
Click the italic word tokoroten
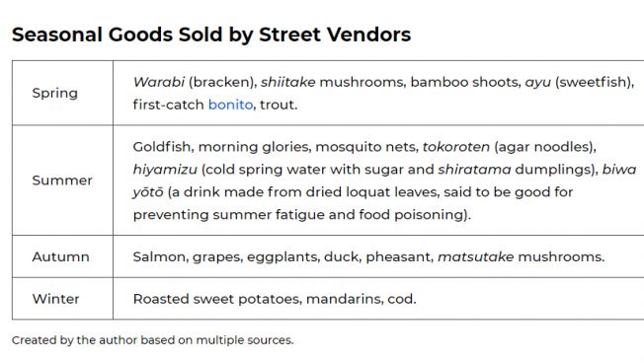coord(456,147)
